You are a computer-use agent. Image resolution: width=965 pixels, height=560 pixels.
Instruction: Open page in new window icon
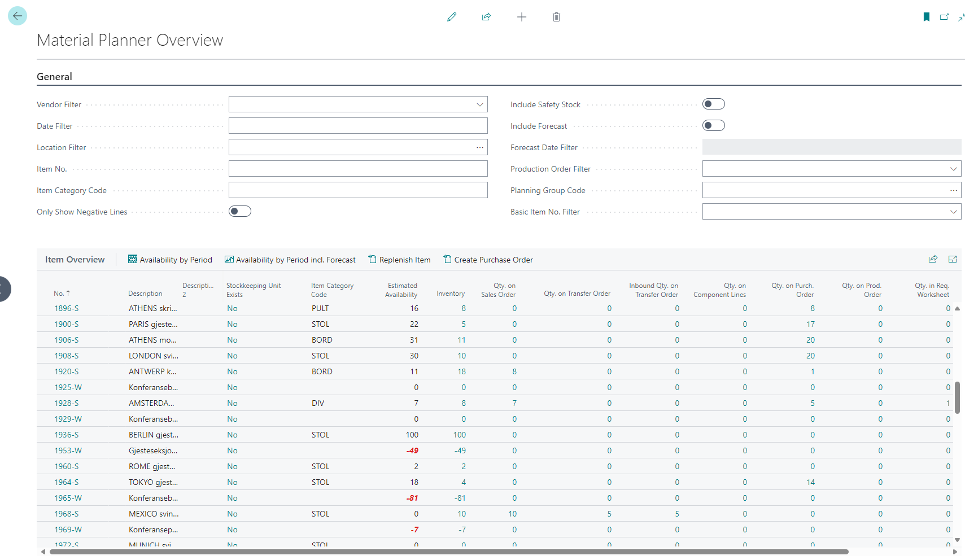click(x=944, y=17)
